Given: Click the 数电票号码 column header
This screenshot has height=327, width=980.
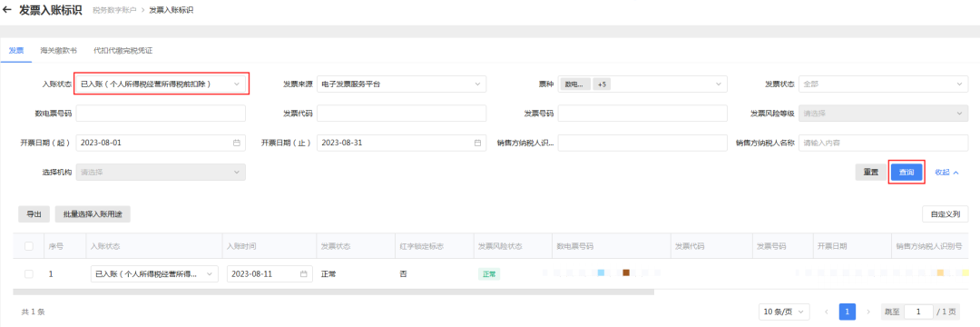Looking at the screenshot, I should [575, 246].
